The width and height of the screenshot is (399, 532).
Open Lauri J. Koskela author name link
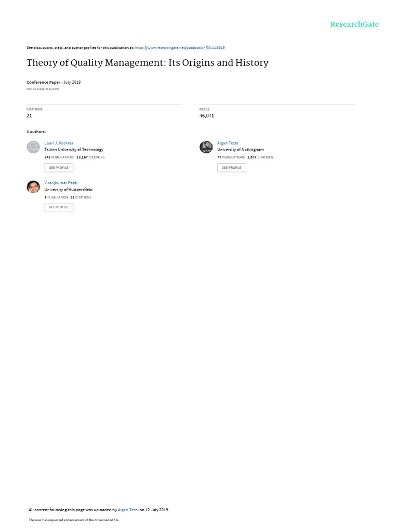(x=59, y=143)
